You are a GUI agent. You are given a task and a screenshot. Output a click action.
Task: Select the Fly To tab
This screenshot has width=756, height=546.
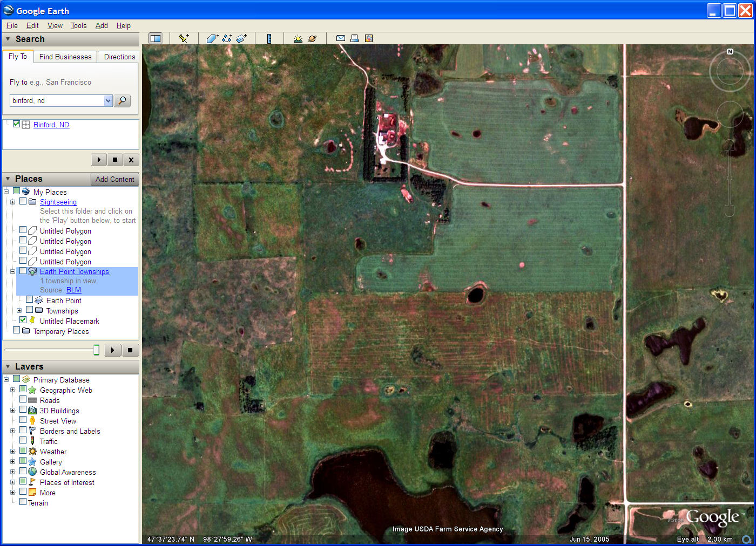(18, 56)
